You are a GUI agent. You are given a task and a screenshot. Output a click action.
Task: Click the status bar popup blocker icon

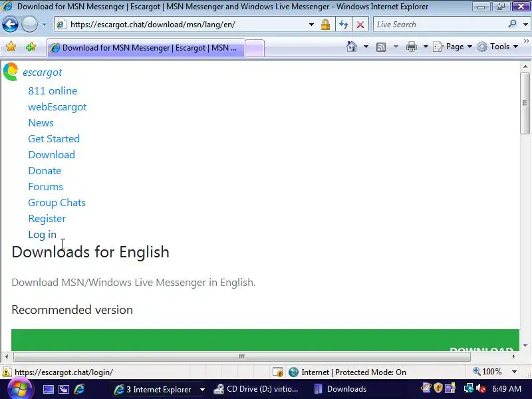[x=278, y=372]
